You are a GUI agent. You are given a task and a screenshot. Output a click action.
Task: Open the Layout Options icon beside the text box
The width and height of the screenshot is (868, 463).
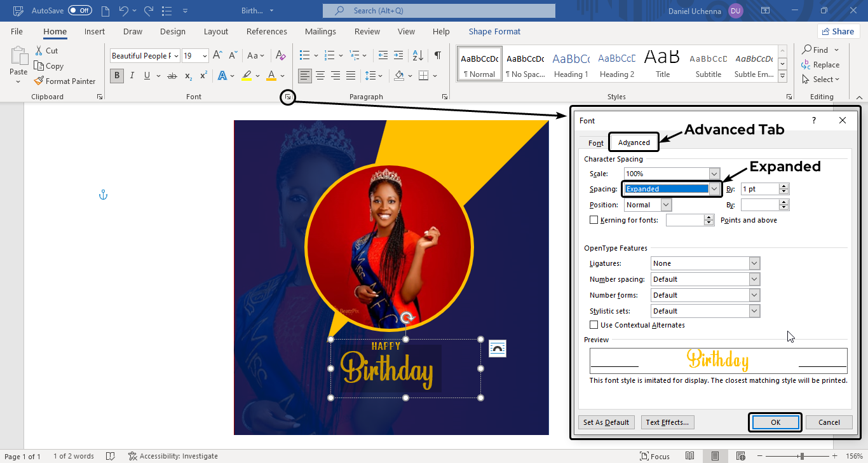[498, 349]
